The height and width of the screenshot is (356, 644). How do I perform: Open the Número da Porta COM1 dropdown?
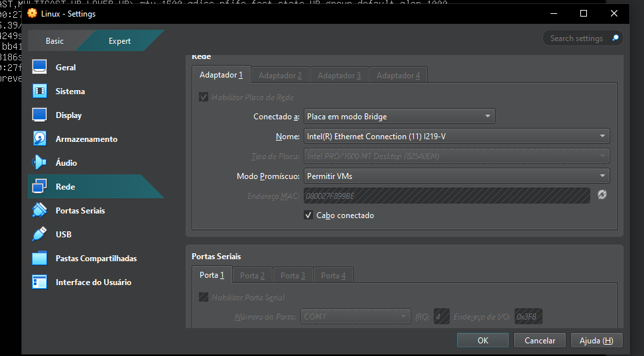click(x=355, y=317)
